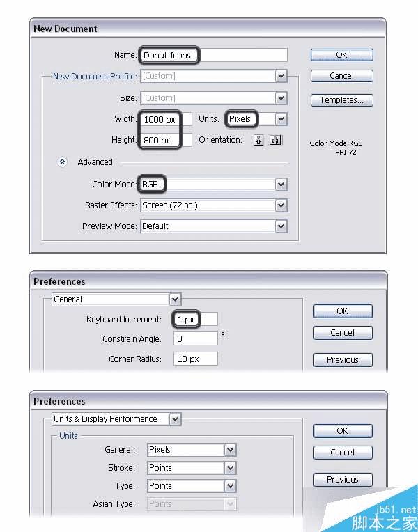Viewport: 418px width, 532px height.
Task: Open General units dropdown set to Pixels
Action: [x=230, y=450]
